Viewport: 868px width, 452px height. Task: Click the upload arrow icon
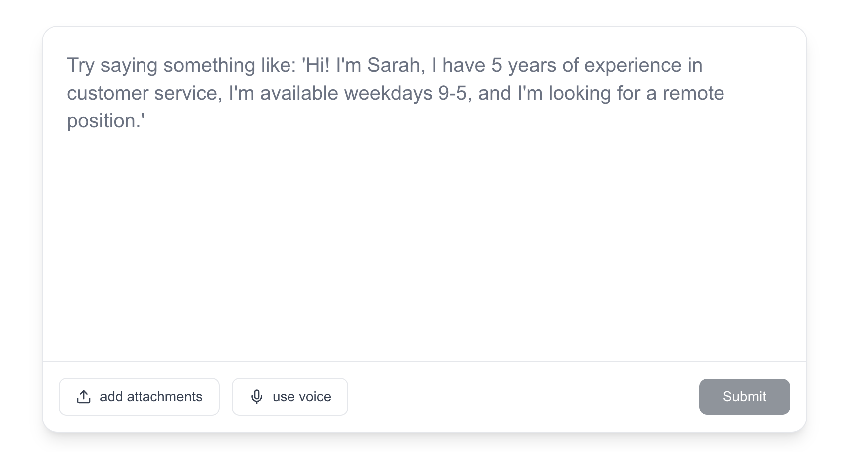point(84,397)
